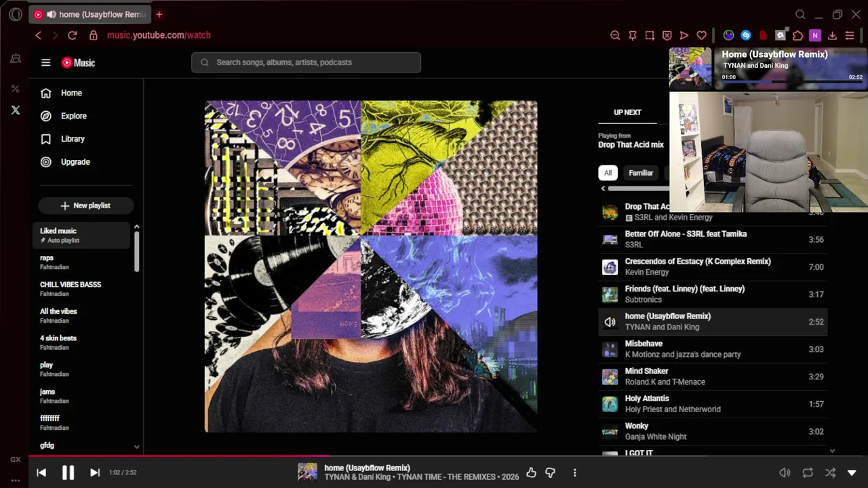Select the All filter chip

(608, 173)
